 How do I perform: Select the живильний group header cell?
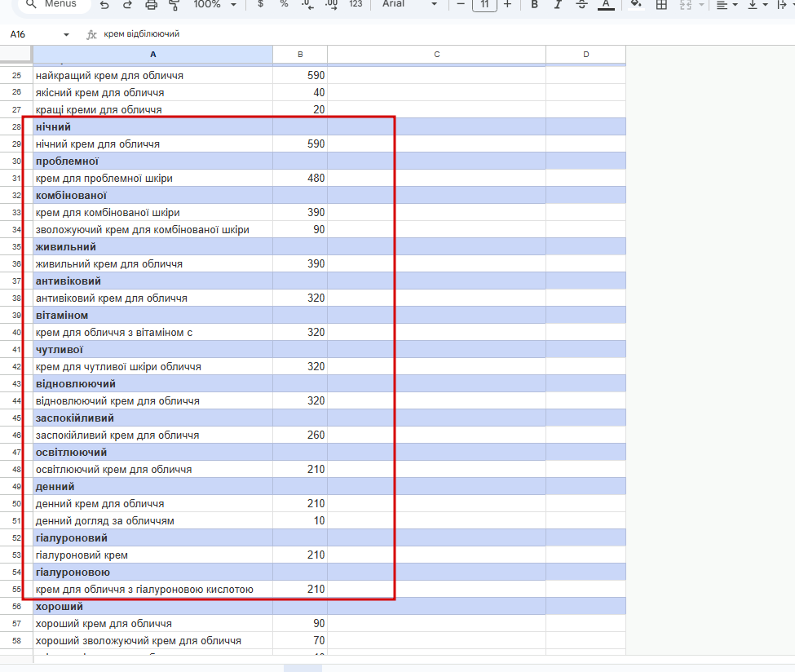pos(152,247)
